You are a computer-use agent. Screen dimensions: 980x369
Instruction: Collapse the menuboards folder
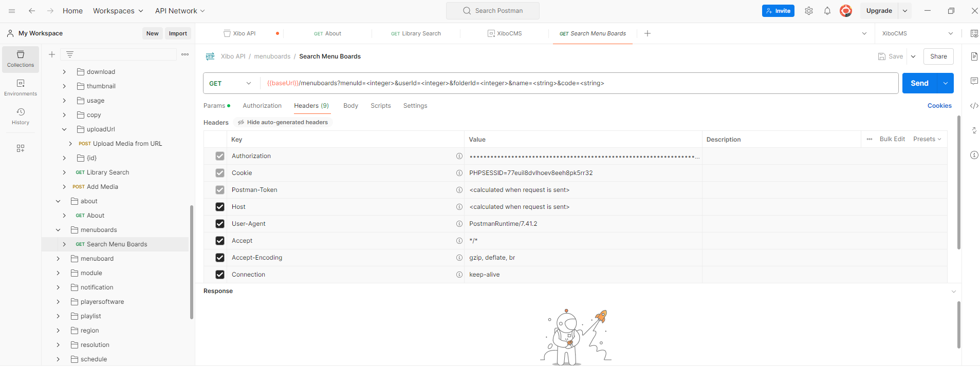(58, 230)
